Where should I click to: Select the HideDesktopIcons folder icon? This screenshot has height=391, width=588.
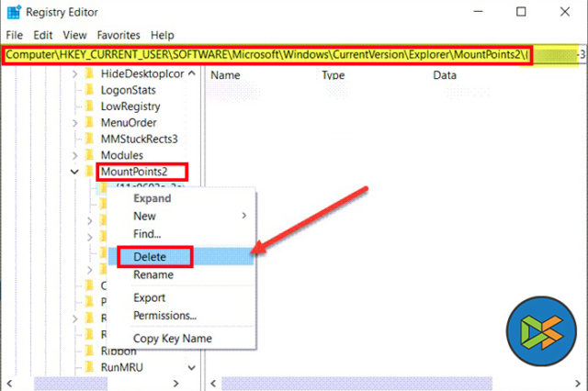[x=90, y=73]
